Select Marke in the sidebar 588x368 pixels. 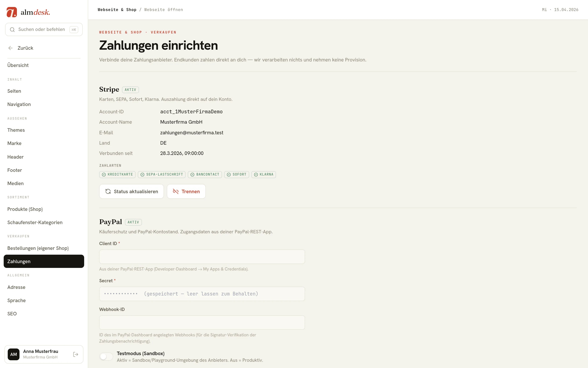tap(44, 143)
